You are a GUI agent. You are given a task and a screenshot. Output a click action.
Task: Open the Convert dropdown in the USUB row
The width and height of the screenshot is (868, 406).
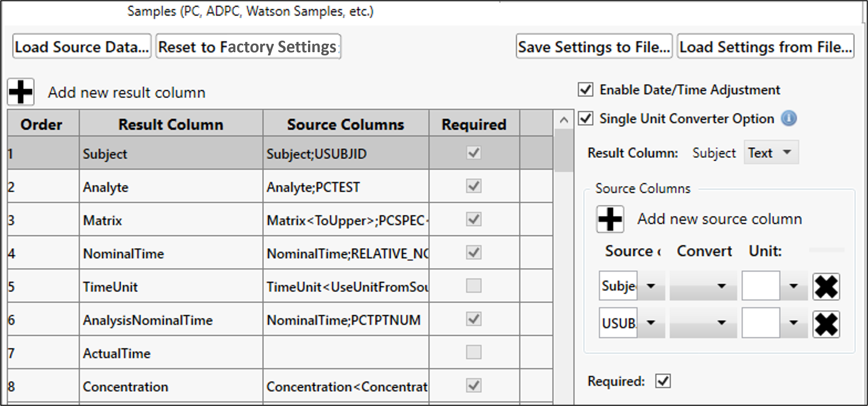703,323
